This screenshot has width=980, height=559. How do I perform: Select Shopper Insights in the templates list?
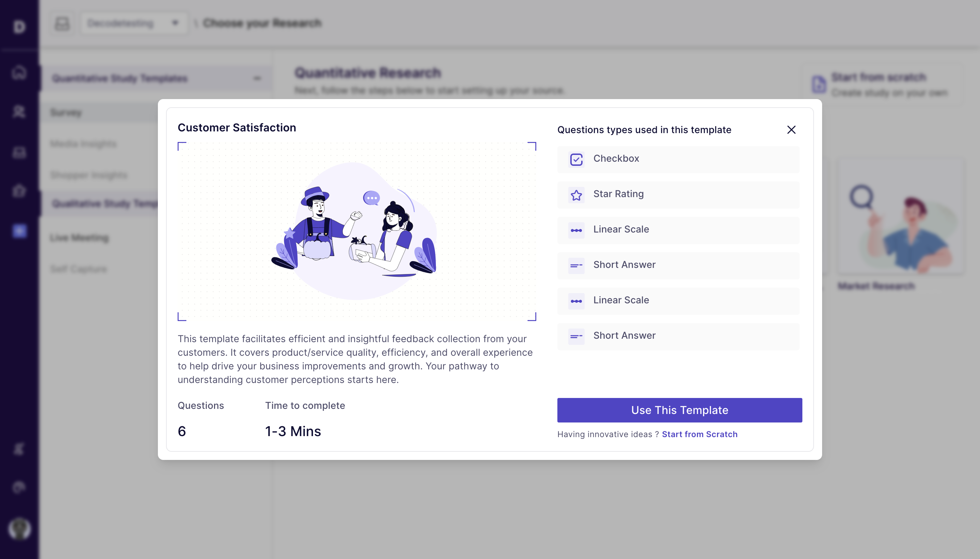pos(88,175)
